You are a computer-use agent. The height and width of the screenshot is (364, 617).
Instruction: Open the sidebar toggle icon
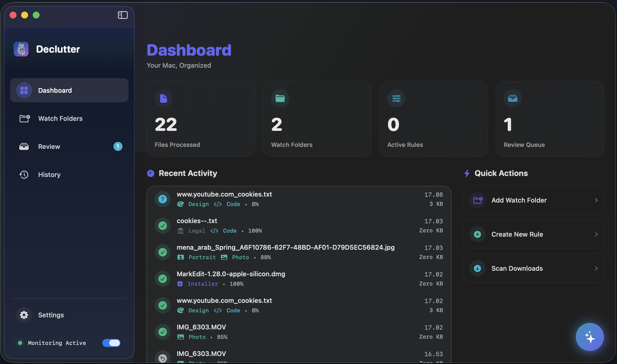[122, 15]
